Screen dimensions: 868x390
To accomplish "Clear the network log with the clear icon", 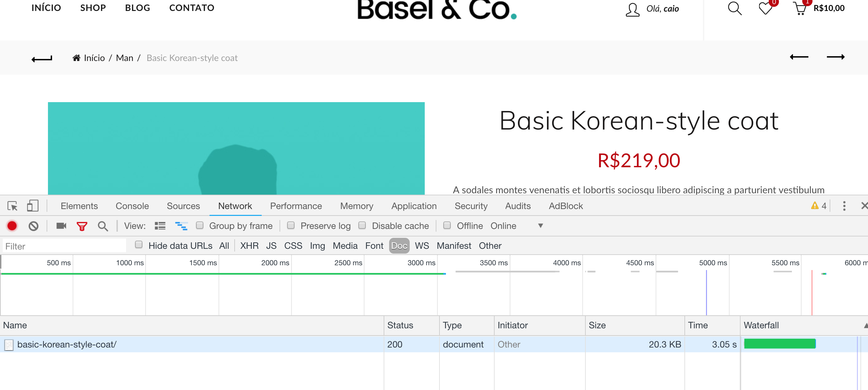I will pyautogui.click(x=33, y=226).
